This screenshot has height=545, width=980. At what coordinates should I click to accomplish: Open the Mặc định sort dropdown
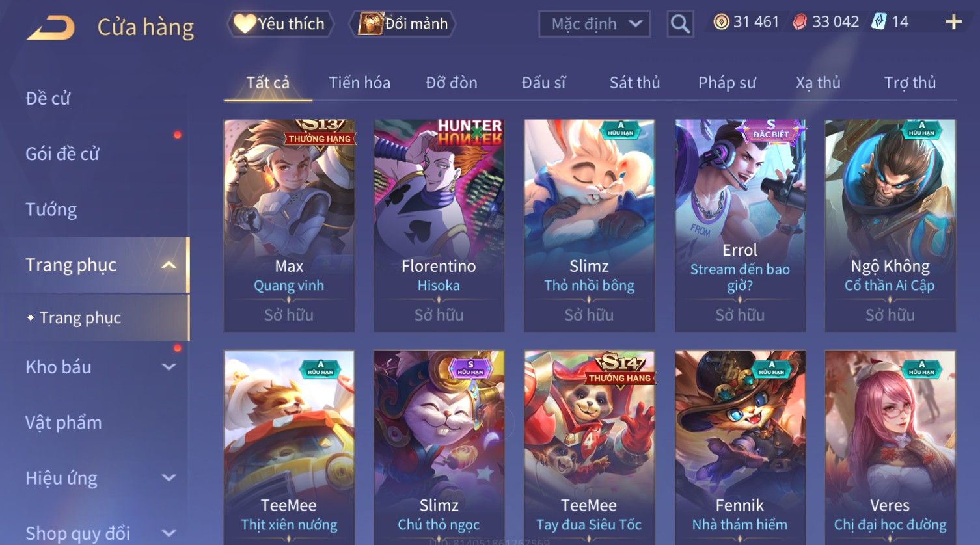coord(595,24)
